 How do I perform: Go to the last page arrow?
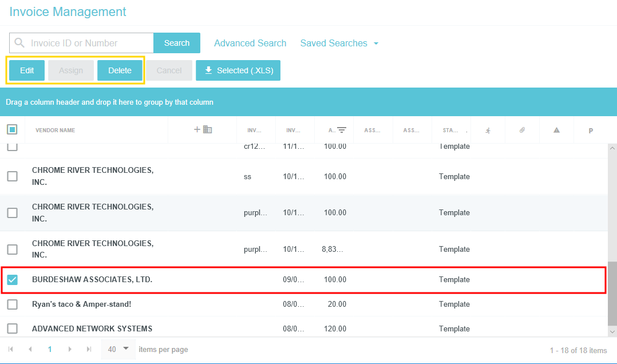[89, 349]
